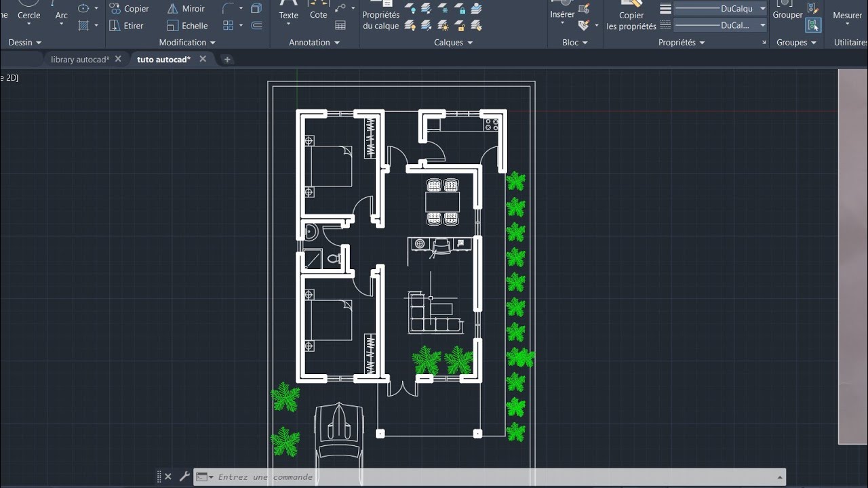Open the leader tool dropdown arrow
Screen dimensions: 868x488
(353, 9)
